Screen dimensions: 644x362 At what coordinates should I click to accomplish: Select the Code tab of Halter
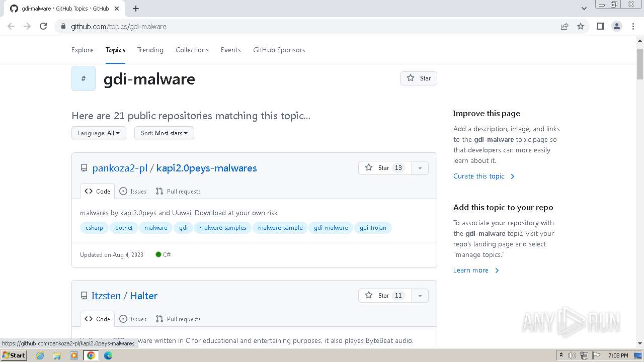point(97,319)
